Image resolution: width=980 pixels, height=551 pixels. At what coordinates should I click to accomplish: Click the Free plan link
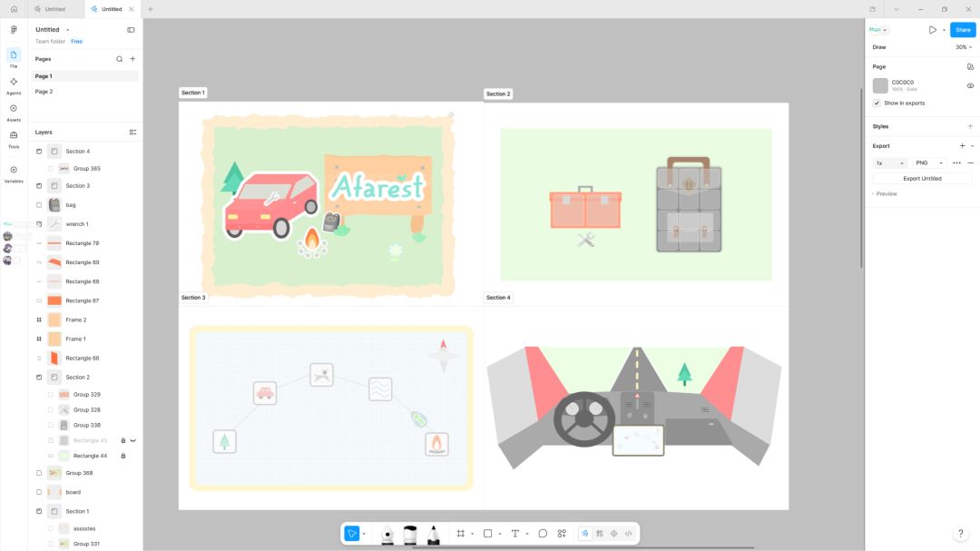coord(76,41)
